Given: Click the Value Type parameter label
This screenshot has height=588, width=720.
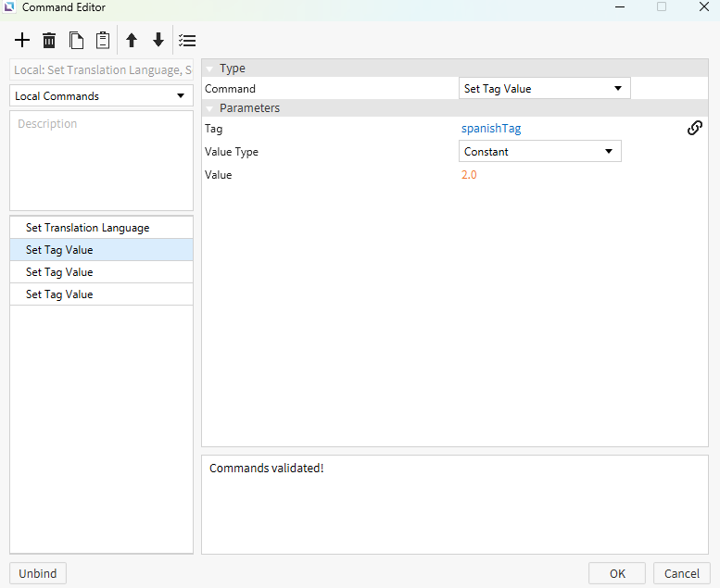Looking at the screenshot, I should pyautogui.click(x=232, y=152).
